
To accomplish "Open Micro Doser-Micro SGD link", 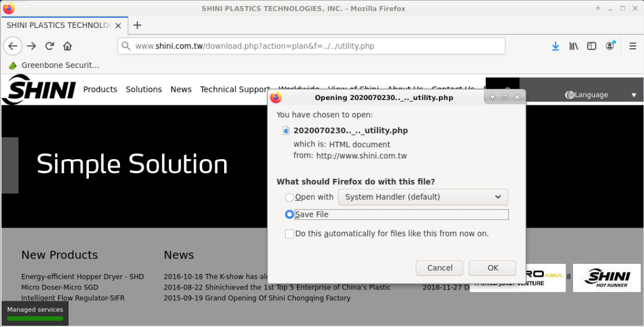I will tap(60, 287).
